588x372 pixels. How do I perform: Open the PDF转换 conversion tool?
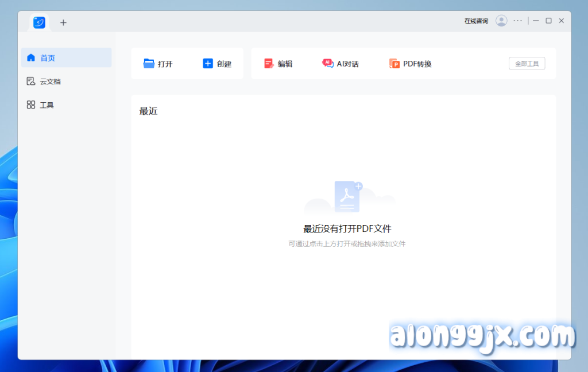tap(394, 64)
